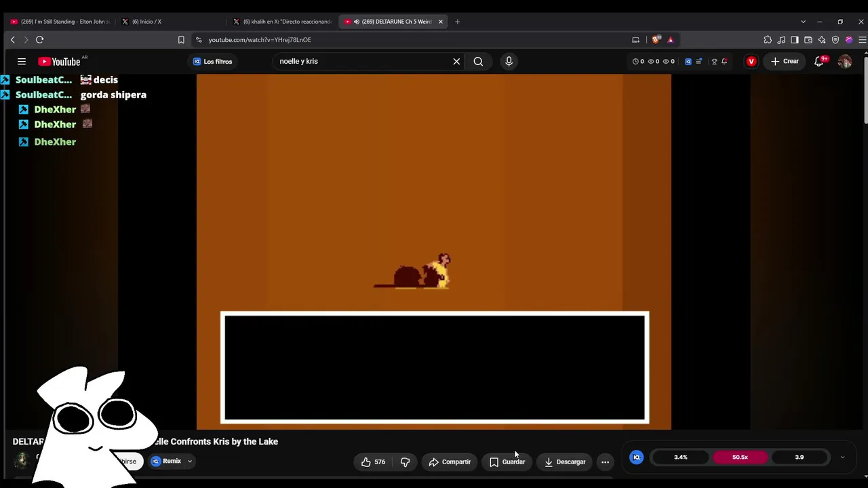This screenshot has width=868, height=488.
Task: Open the browser main menu
Action: (x=863, y=40)
